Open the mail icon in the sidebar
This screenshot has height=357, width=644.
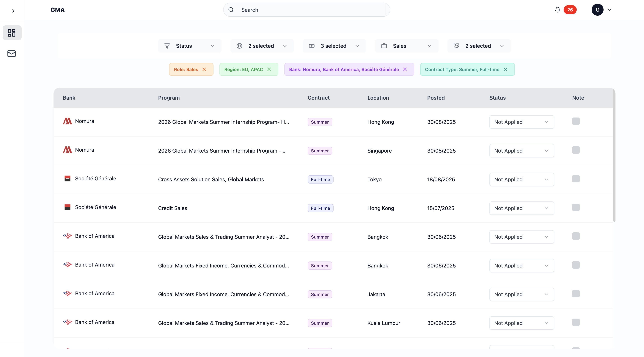[12, 54]
